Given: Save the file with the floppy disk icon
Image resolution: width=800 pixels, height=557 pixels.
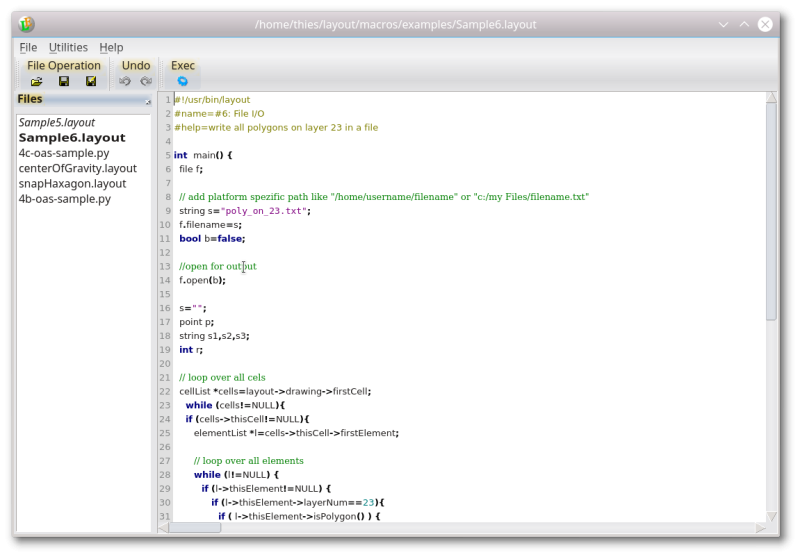Looking at the screenshot, I should click(x=64, y=81).
